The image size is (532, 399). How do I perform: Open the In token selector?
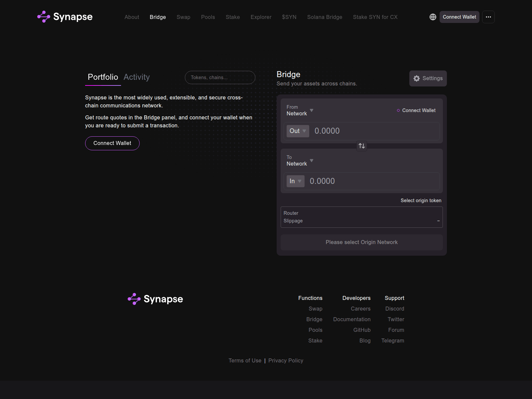click(x=296, y=181)
